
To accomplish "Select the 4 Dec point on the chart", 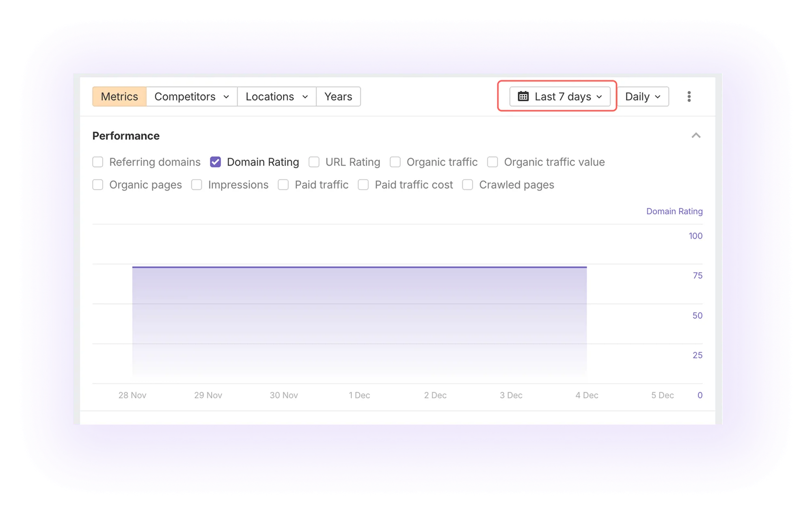I will pos(586,268).
